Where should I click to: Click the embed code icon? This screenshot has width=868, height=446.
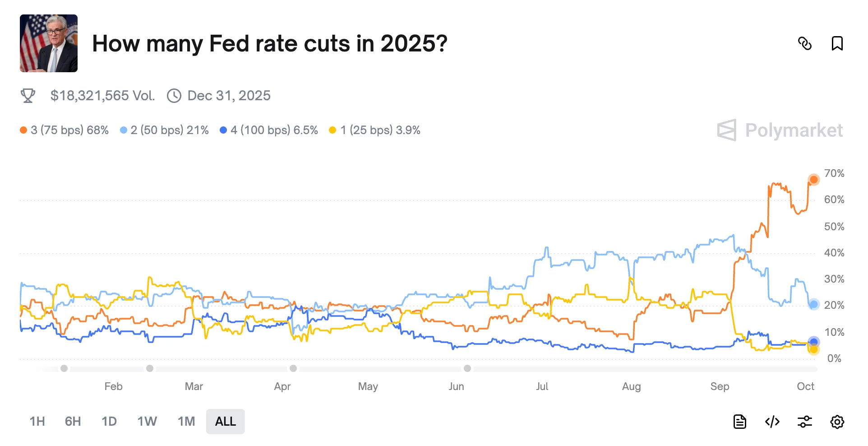point(772,422)
